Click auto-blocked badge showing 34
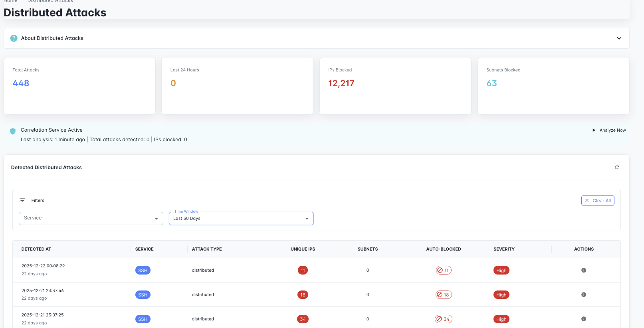The image size is (644, 328). (444, 319)
